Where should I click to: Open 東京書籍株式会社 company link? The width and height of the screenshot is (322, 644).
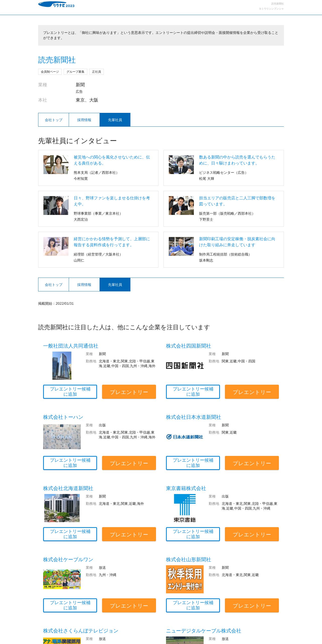coord(186,488)
